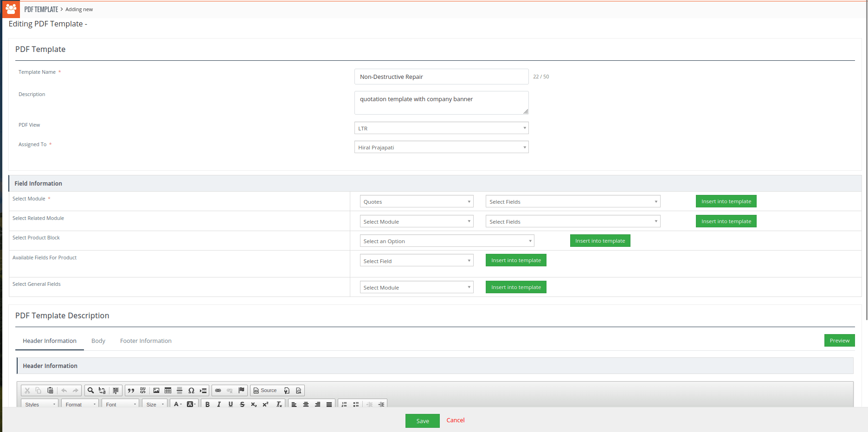Open Select Fields dropdown beside Quotes

[573, 201]
